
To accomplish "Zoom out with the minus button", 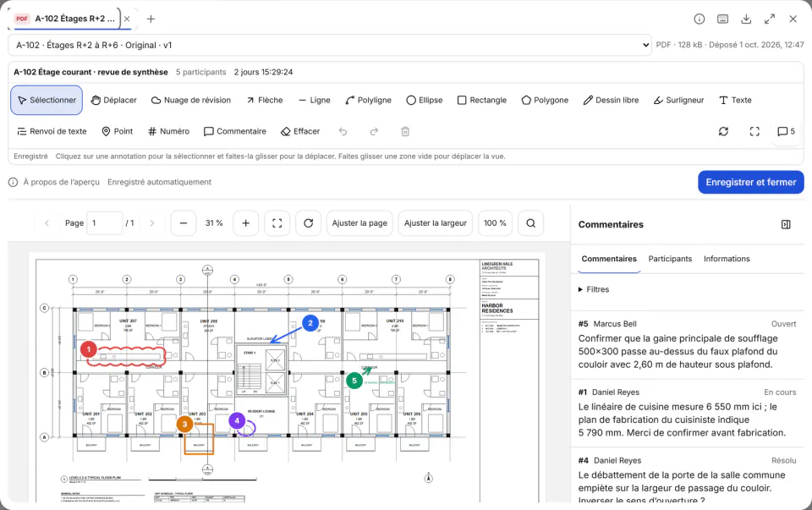I will (x=184, y=223).
